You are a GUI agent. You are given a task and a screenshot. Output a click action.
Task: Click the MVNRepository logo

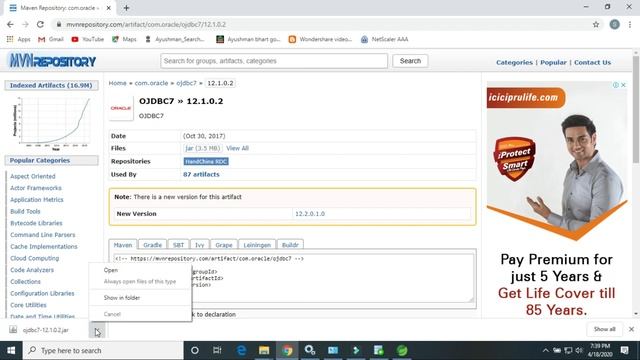click(x=52, y=61)
